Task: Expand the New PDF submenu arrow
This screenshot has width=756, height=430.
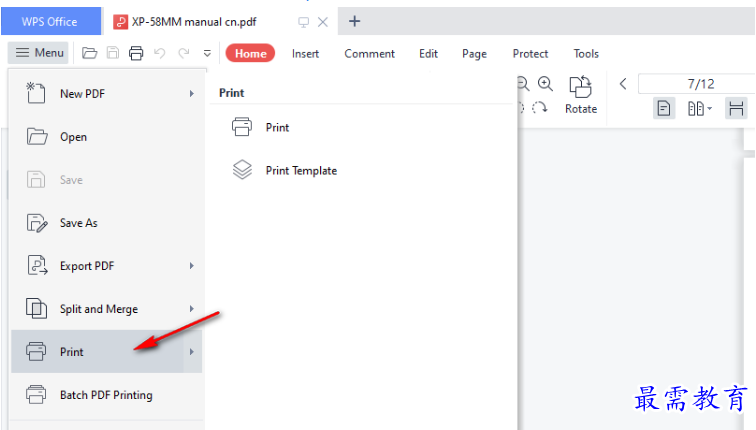Action: pyautogui.click(x=191, y=94)
